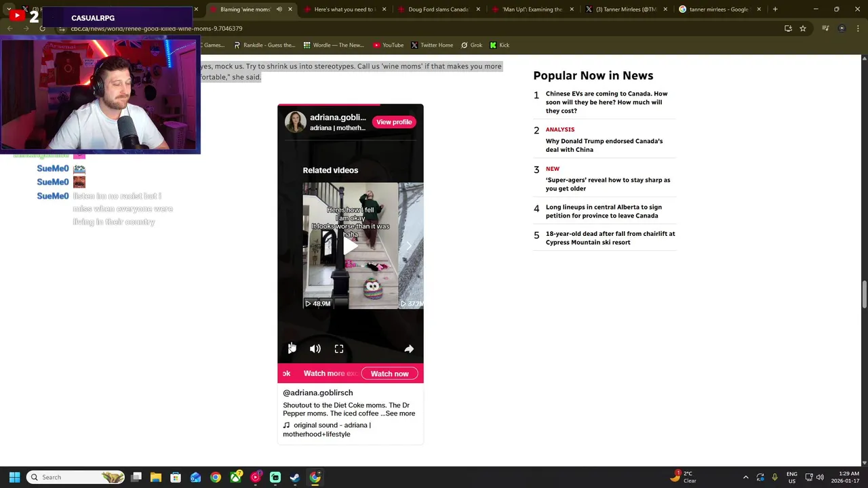
Task: Open Kick bookmark
Action: (x=499, y=45)
